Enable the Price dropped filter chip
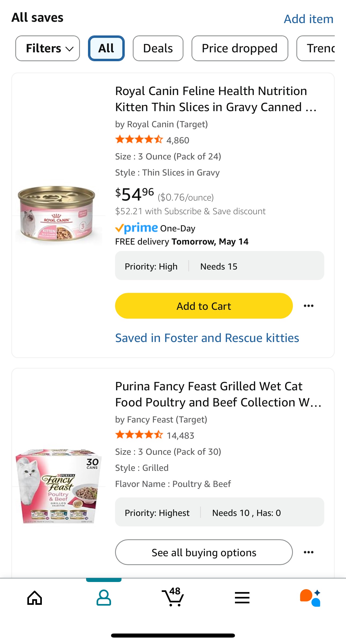346x644 pixels. coord(240,48)
